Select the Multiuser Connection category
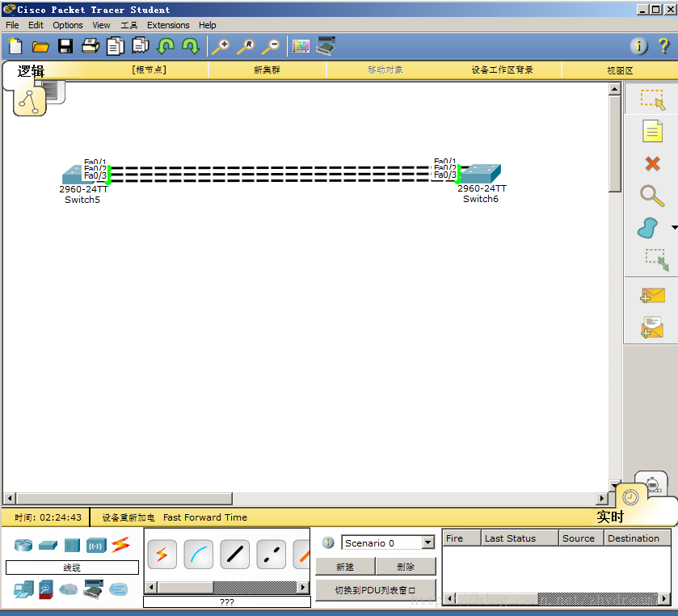The width and height of the screenshot is (678, 616). click(119, 589)
